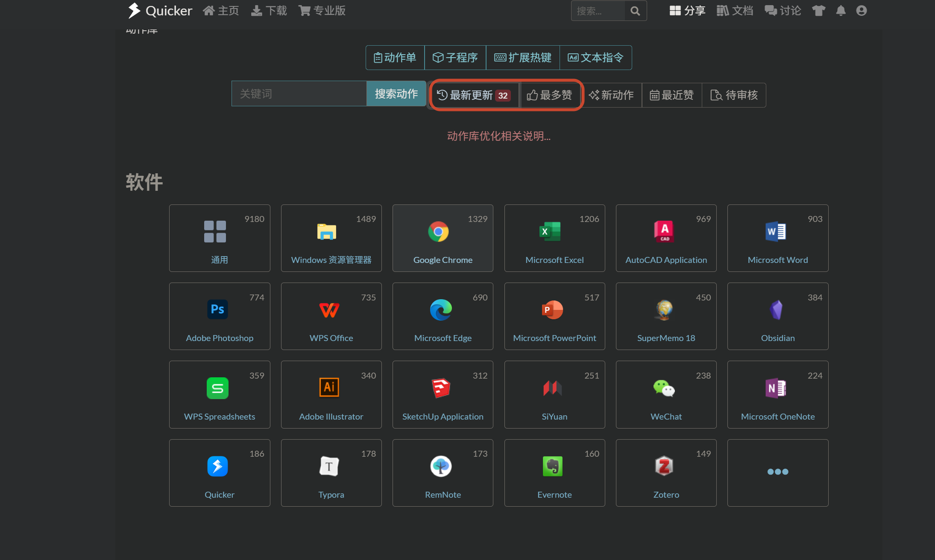Open the Microsoft OneNote icon

[776, 388]
